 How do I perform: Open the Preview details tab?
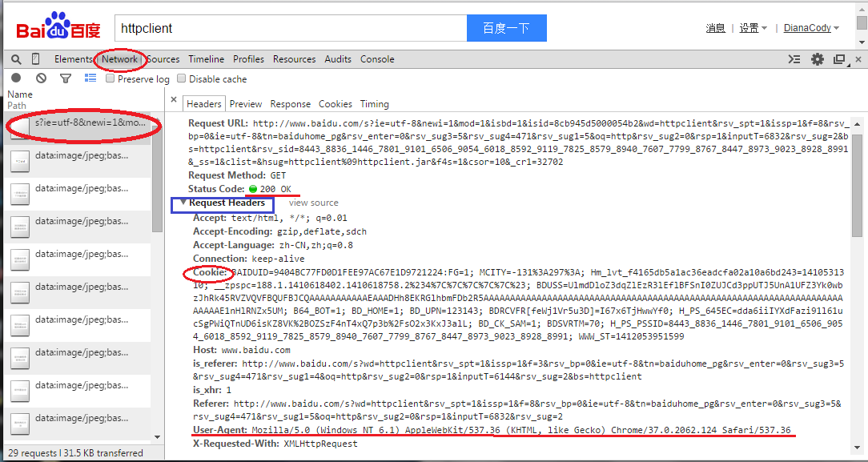pyautogui.click(x=246, y=104)
